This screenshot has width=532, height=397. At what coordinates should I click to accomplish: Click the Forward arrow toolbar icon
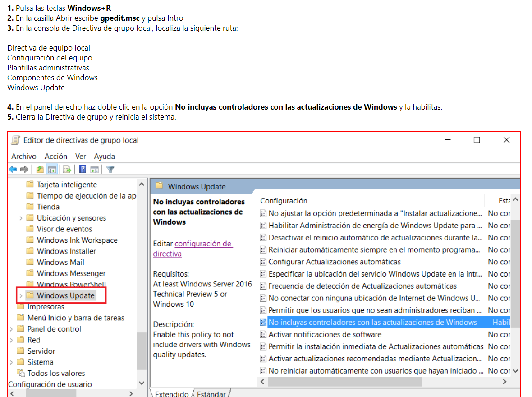click(24, 169)
